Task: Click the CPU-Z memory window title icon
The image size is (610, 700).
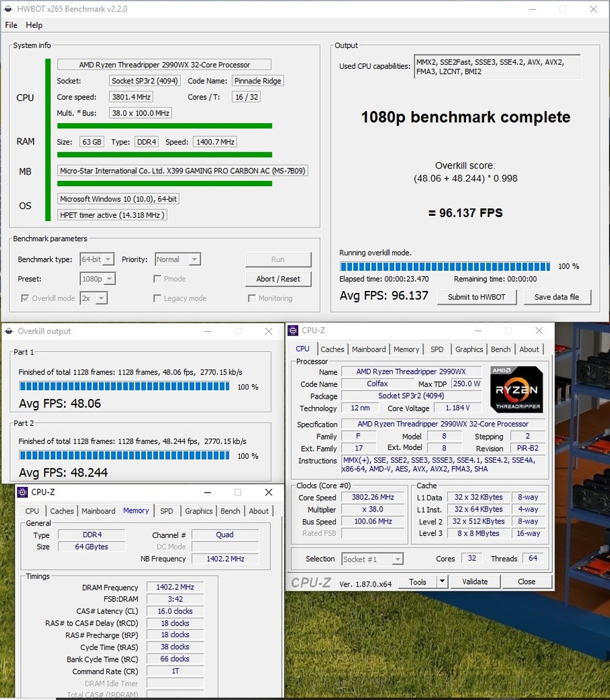Action: click(22, 492)
